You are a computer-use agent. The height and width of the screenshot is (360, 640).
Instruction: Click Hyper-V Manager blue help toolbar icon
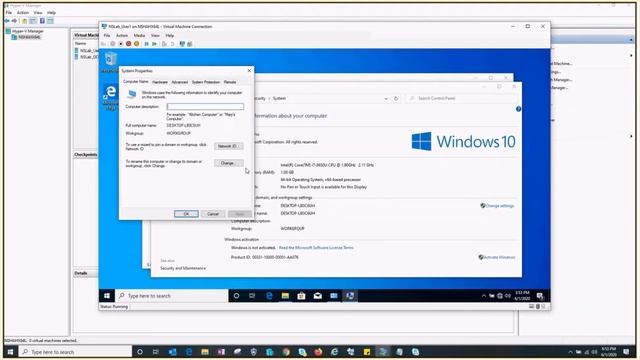point(42,21)
